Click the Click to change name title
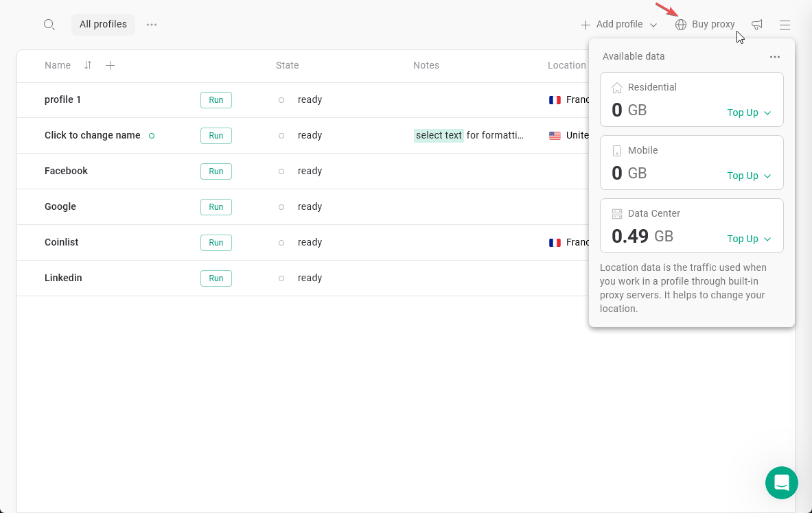The height and width of the screenshot is (513, 812). pyautogui.click(x=92, y=135)
